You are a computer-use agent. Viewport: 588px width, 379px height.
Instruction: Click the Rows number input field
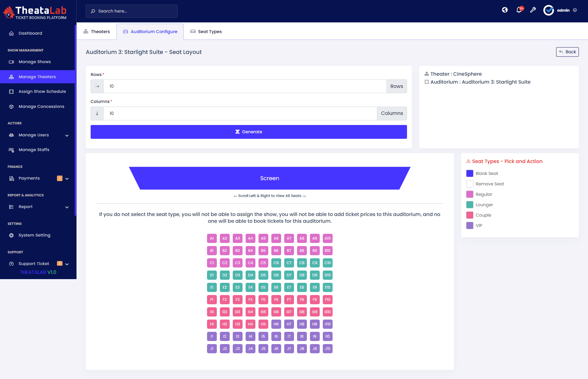click(244, 86)
